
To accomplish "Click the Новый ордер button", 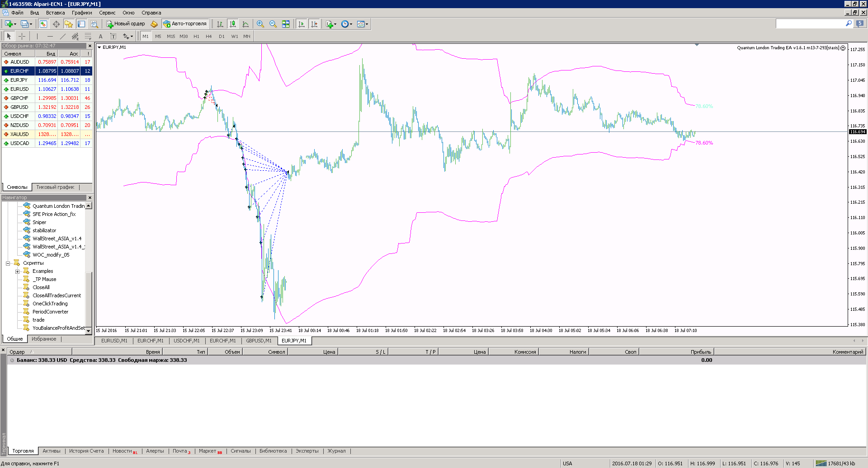I will click(126, 24).
